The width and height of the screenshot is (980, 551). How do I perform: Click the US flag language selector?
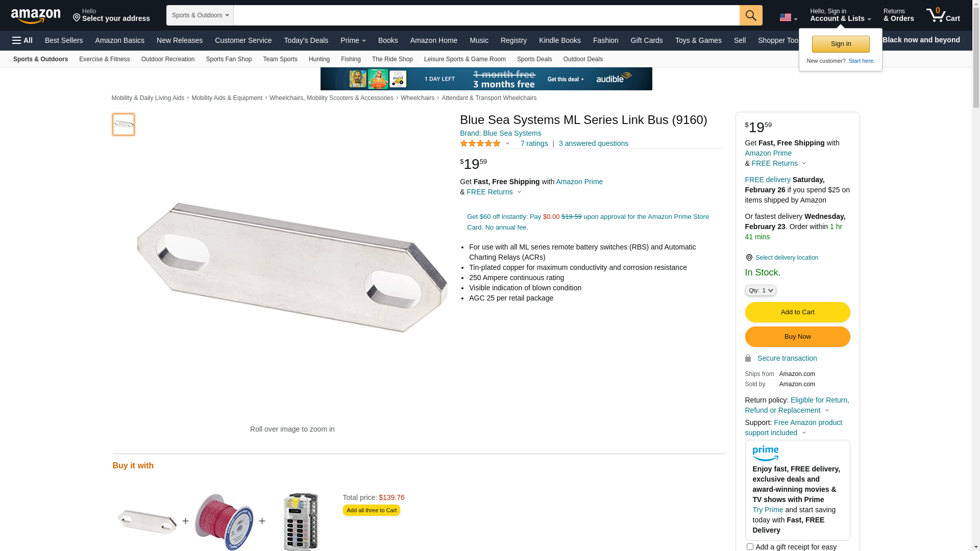click(788, 17)
